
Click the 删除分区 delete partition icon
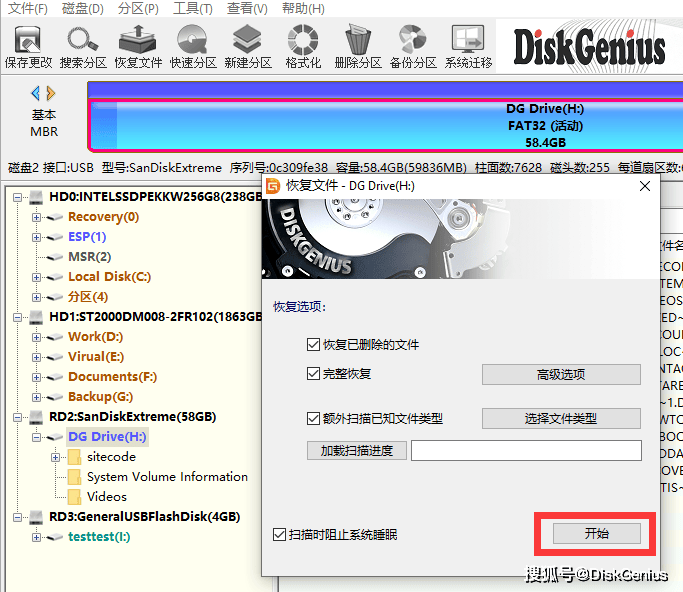pyautogui.click(x=358, y=46)
